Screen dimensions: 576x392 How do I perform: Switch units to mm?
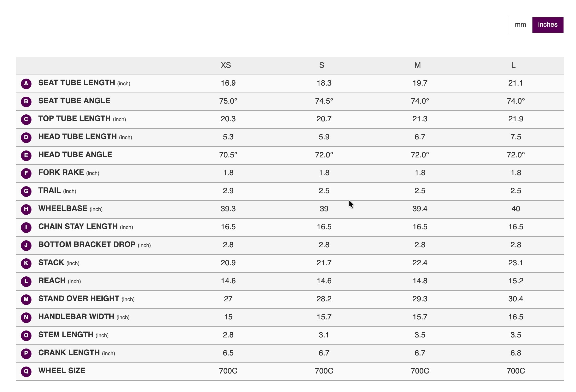[x=520, y=25]
